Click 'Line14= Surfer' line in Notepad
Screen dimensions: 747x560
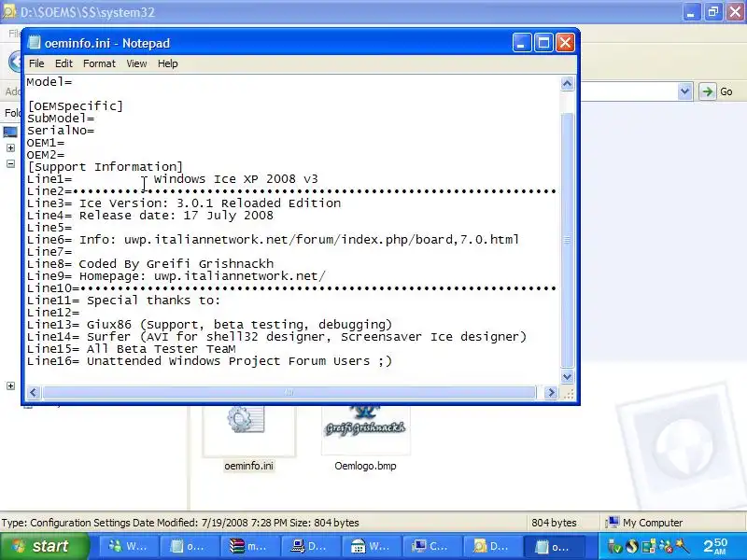[x=276, y=337]
